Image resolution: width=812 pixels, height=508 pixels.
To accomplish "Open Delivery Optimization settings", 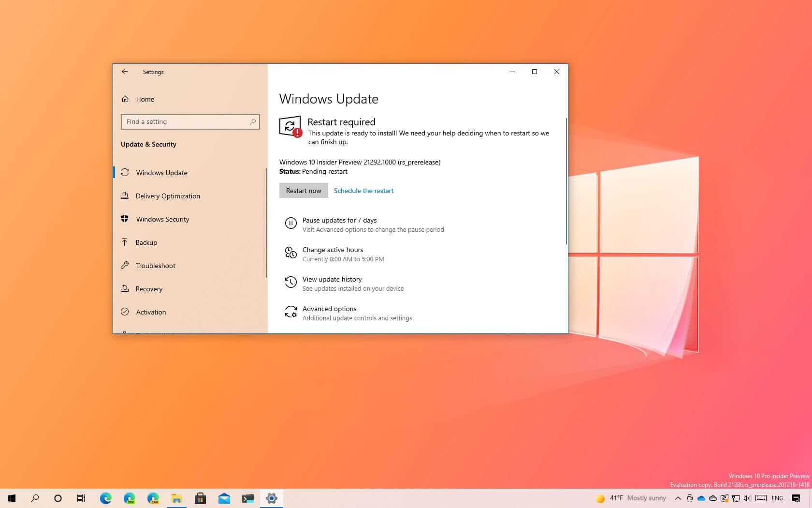I will click(168, 196).
